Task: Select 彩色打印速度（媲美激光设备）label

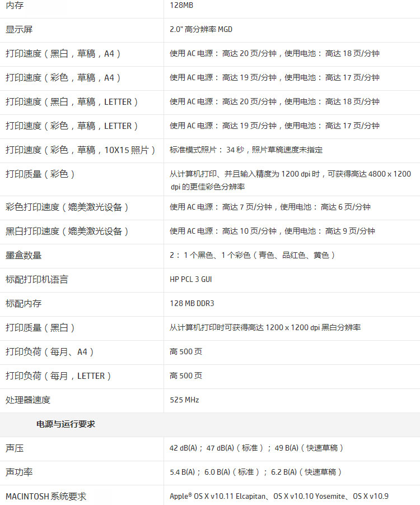Action: coord(67,207)
